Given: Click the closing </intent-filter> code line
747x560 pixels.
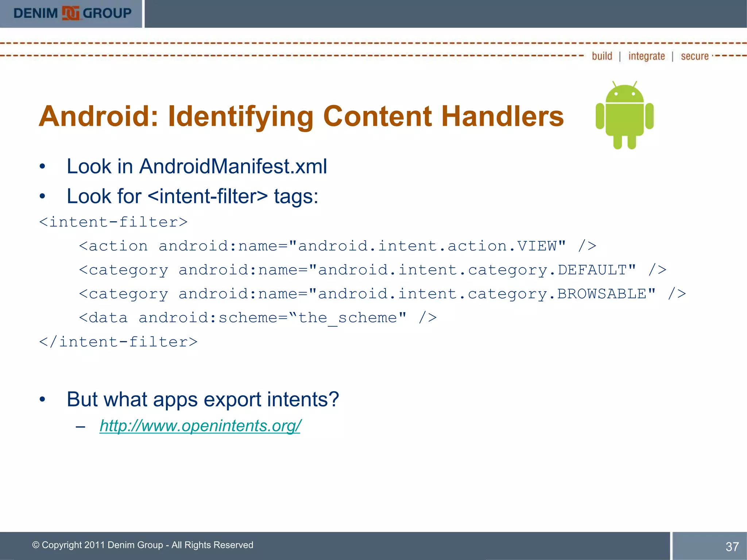Looking at the screenshot, I should click(x=118, y=342).
